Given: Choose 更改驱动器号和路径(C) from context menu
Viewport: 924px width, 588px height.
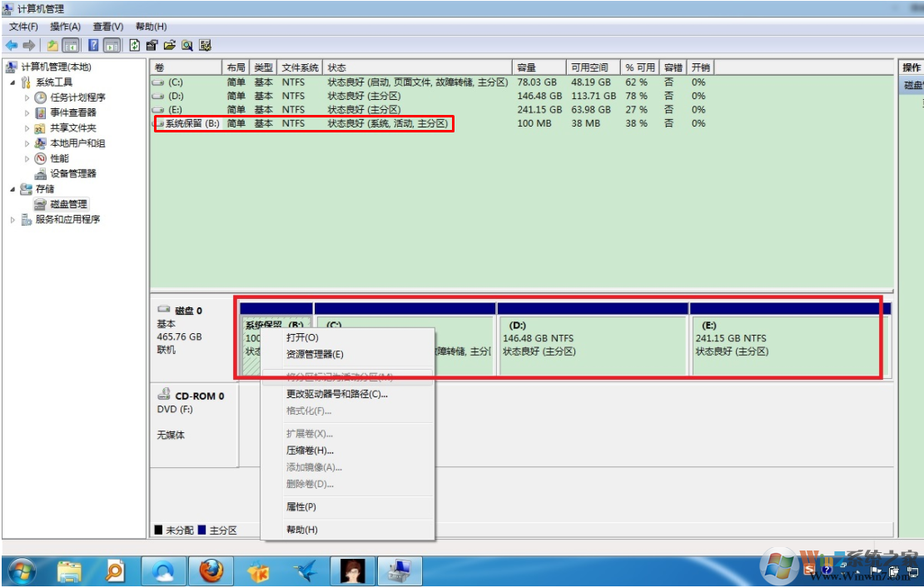Looking at the screenshot, I should [x=336, y=394].
